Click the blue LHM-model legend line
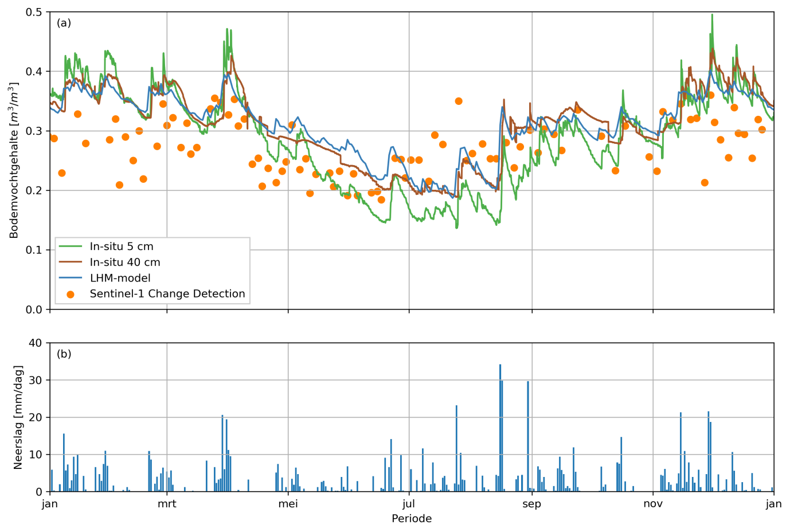Screen dimensions: 790x532 coord(71,278)
